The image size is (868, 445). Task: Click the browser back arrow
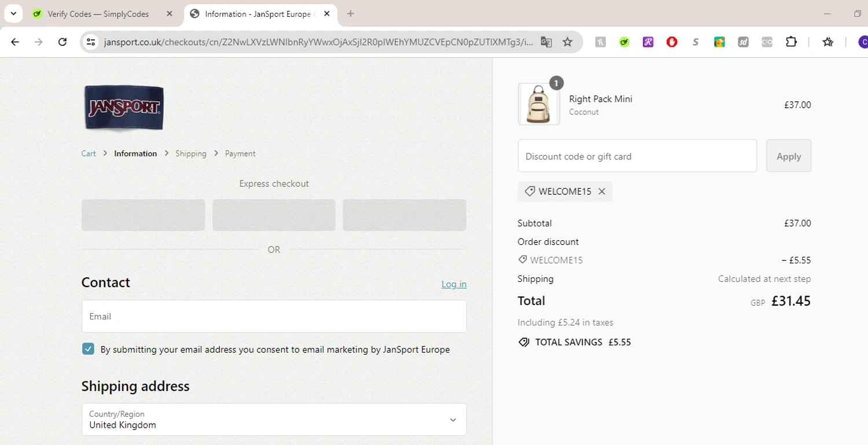(15, 42)
